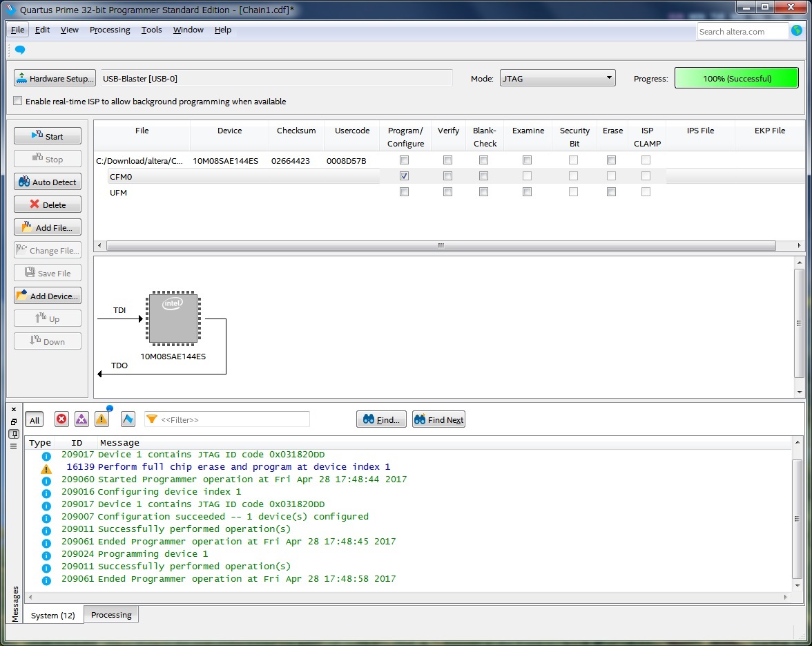The width and height of the screenshot is (812, 646).
Task: Open Hardware Setup dialog
Action: 55,78
